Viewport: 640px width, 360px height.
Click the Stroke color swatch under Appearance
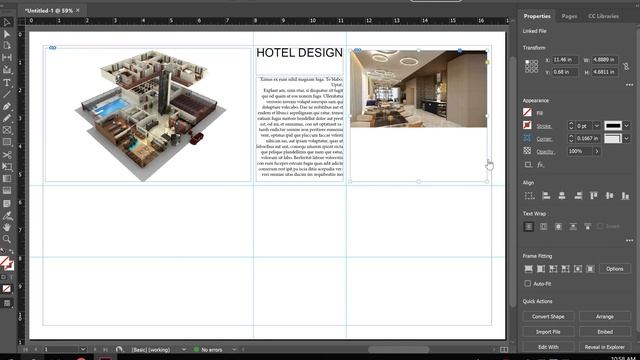[527, 125]
